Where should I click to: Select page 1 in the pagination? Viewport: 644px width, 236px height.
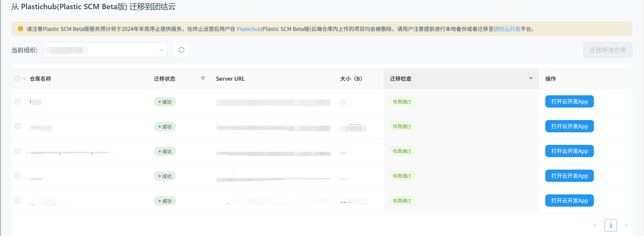pyautogui.click(x=611, y=225)
